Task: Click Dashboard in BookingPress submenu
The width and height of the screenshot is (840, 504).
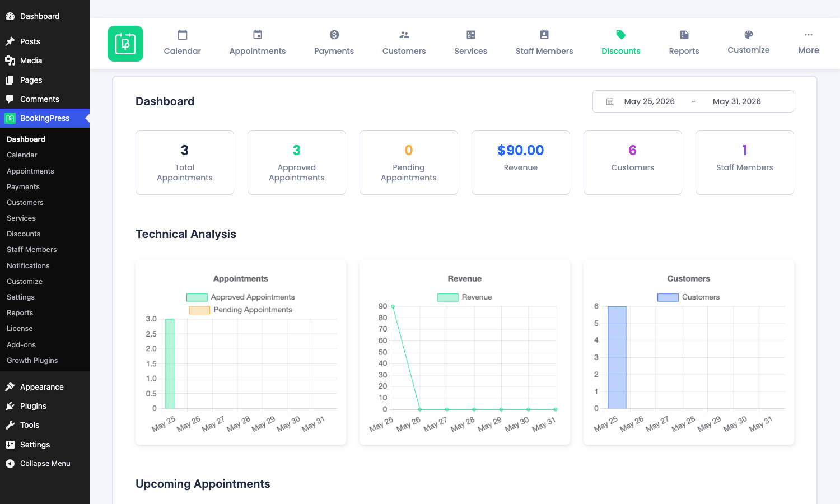Action: coord(26,139)
